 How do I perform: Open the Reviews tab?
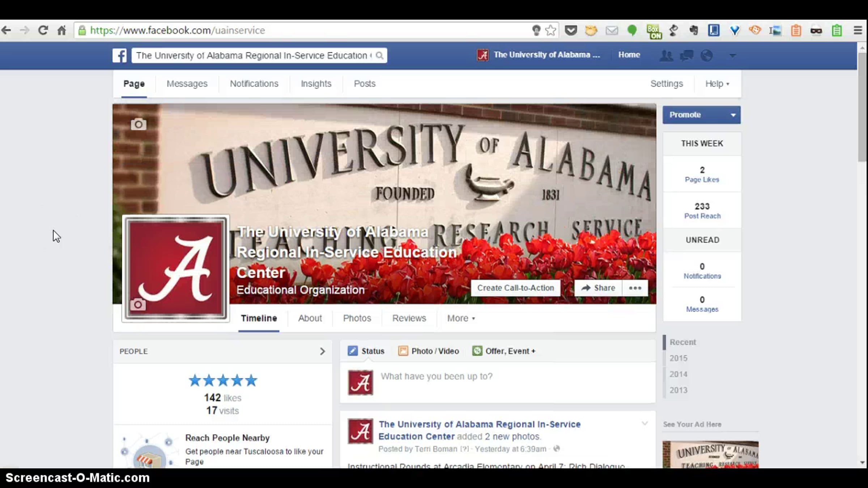409,318
